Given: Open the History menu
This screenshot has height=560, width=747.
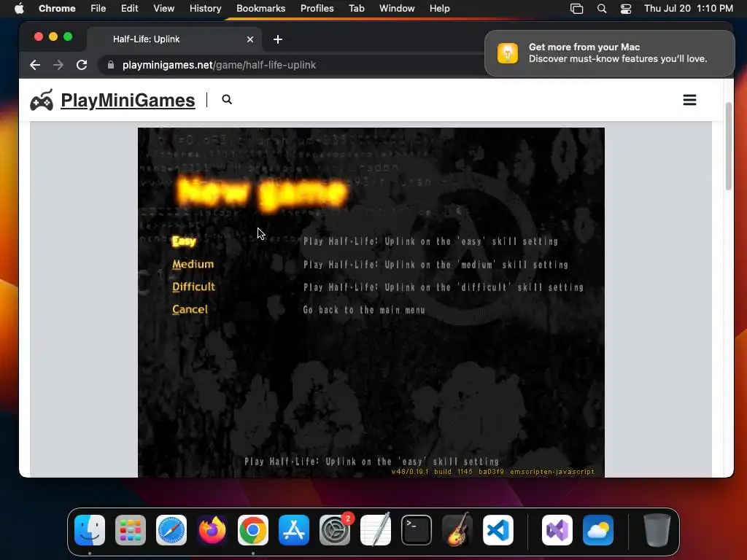Looking at the screenshot, I should 205,9.
